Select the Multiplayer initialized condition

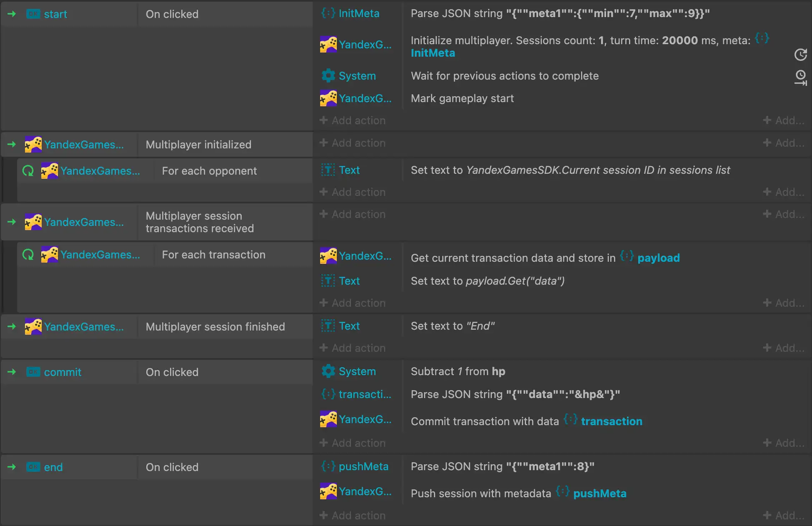pyautogui.click(x=198, y=145)
